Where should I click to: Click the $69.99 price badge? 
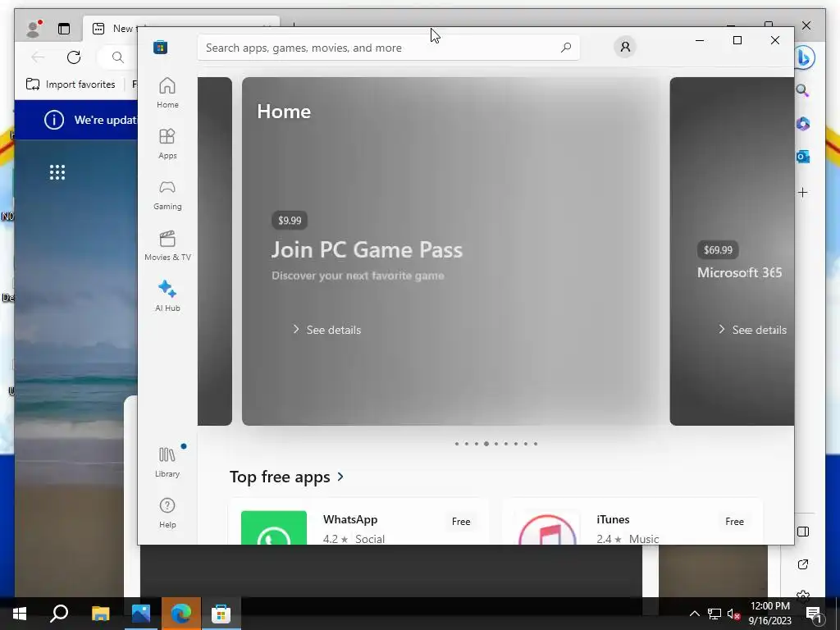(718, 249)
